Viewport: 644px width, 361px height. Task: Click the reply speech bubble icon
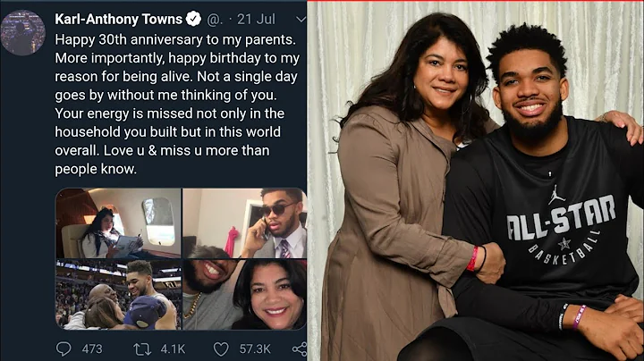click(64, 348)
